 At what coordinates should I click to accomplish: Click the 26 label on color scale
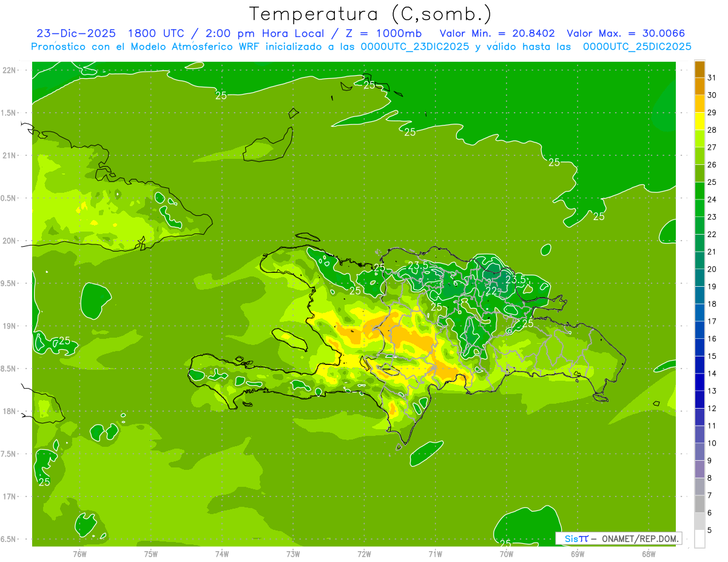[x=712, y=164]
